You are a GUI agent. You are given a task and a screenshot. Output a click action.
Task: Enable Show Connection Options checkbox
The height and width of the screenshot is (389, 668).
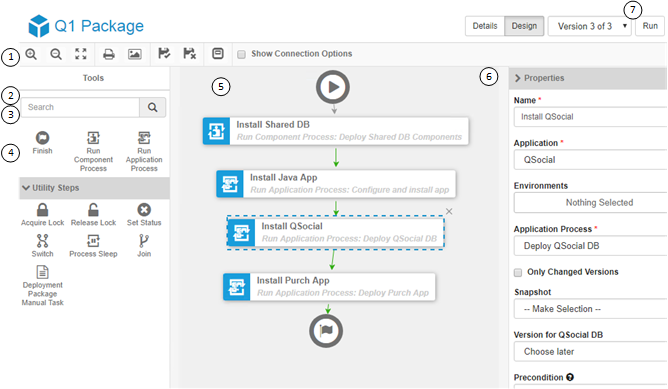click(242, 54)
